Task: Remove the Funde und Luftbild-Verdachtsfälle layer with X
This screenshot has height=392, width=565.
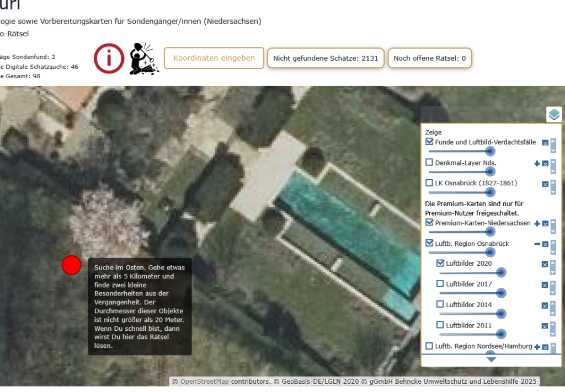Action: [545, 143]
